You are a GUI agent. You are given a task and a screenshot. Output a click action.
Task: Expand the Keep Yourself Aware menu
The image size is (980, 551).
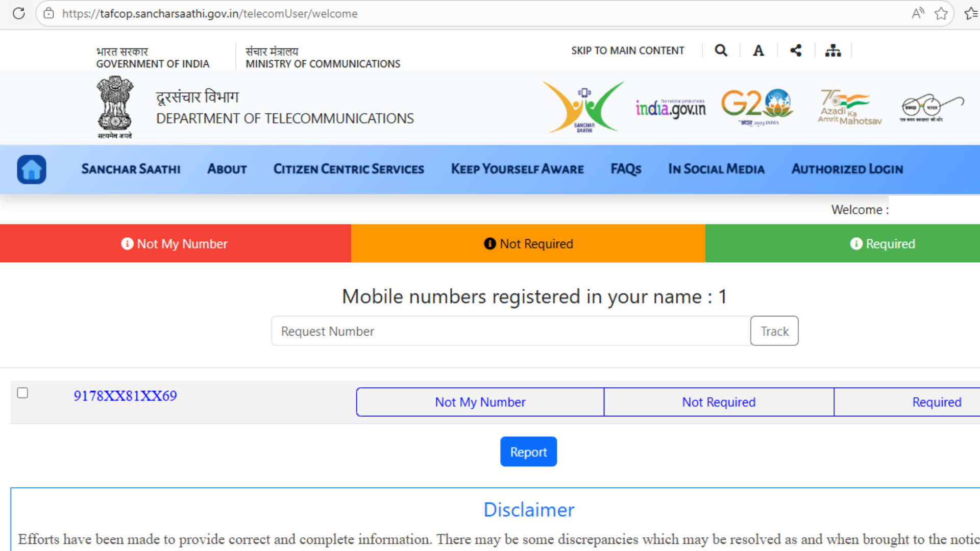517,169
